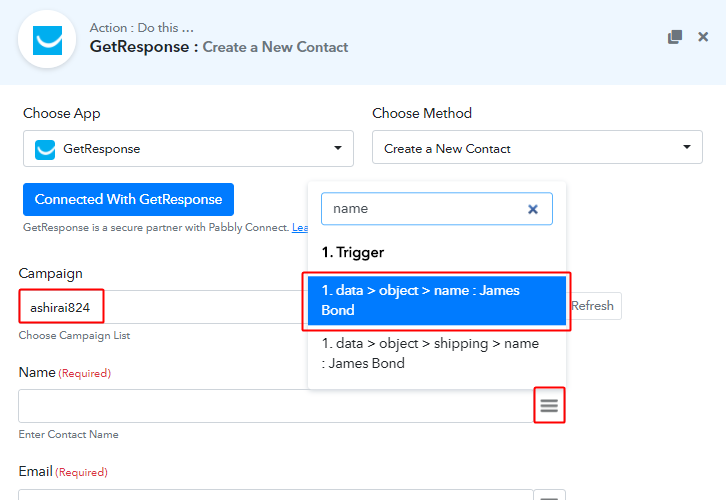This screenshot has height=500, width=726.
Task: Click the Email required input field
Action: point(276,494)
